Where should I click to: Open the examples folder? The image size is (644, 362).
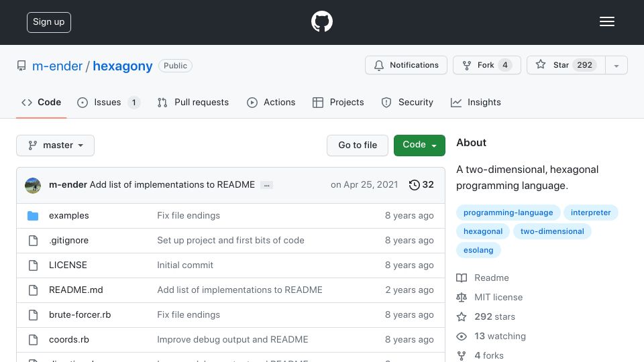click(68, 215)
